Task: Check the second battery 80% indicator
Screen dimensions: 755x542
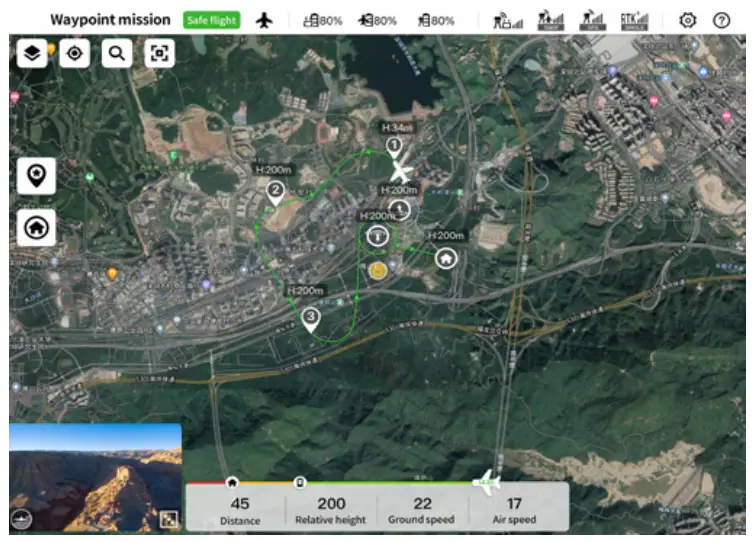Action: pyautogui.click(x=378, y=21)
